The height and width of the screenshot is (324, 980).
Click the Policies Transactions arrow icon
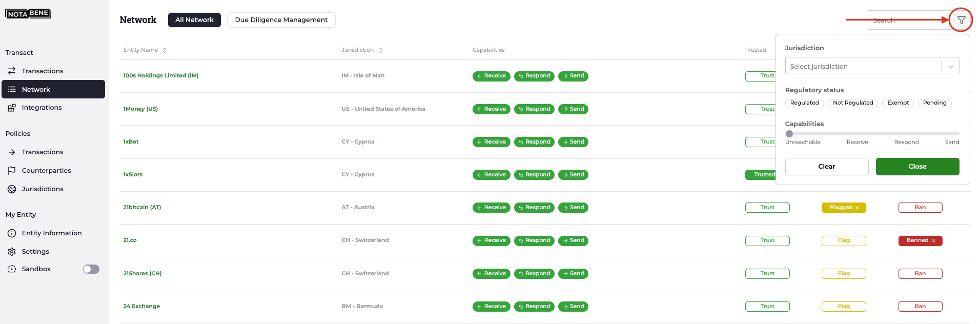[12, 152]
